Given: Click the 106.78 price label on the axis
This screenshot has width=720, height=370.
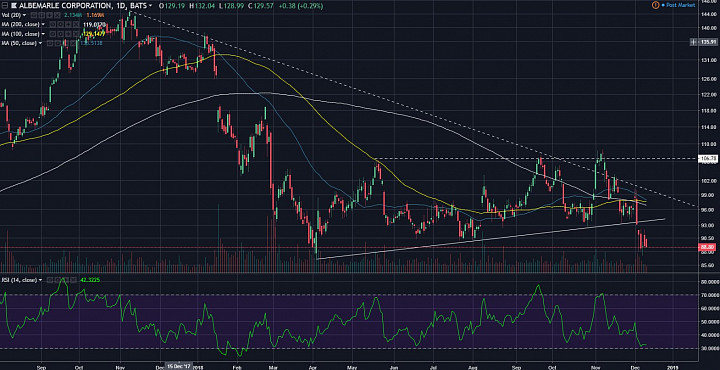Looking at the screenshot, I should [708, 158].
